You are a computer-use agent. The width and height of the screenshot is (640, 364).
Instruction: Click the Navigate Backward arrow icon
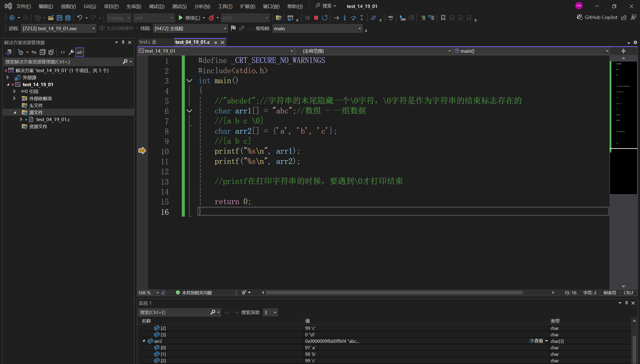[x=12, y=18]
